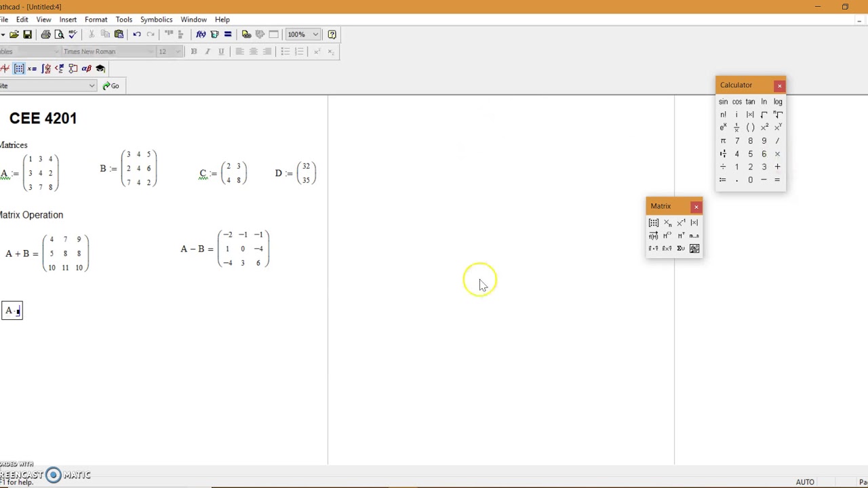
Task: Open the Format menu
Action: [96, 20]
